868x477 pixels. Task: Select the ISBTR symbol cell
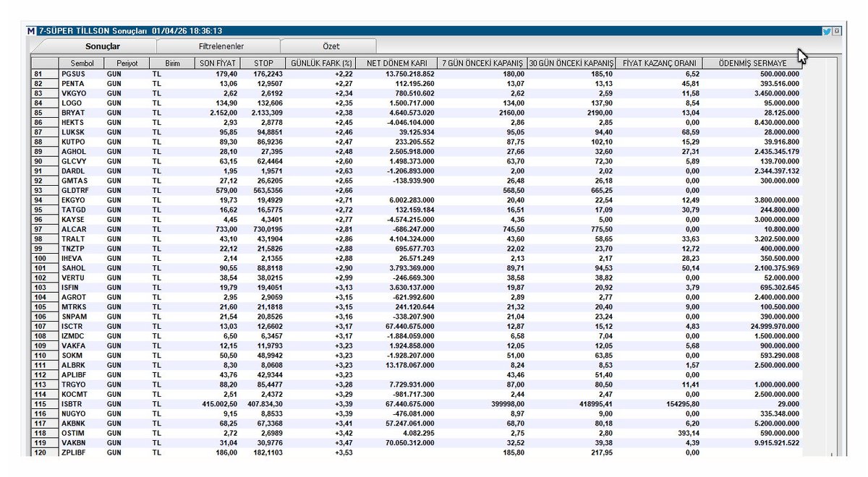(82, 405)
